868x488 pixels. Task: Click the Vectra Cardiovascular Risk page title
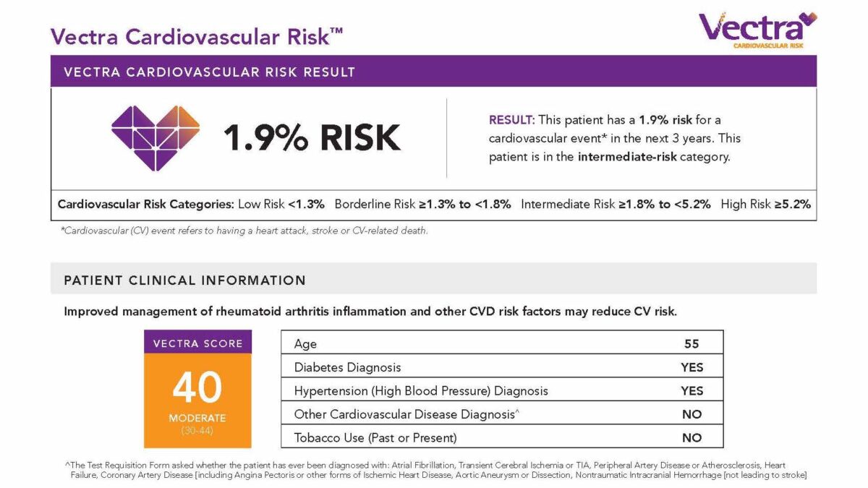pos(196,35)
